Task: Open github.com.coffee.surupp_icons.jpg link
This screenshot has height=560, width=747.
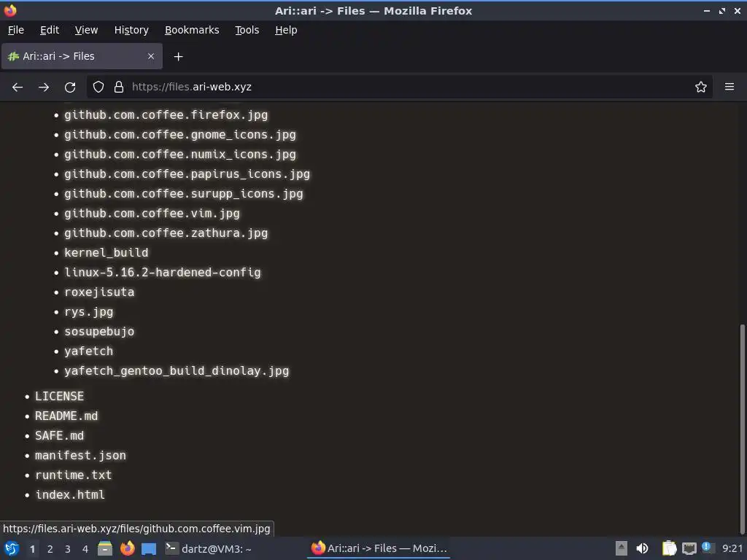Action: point(184,194)
